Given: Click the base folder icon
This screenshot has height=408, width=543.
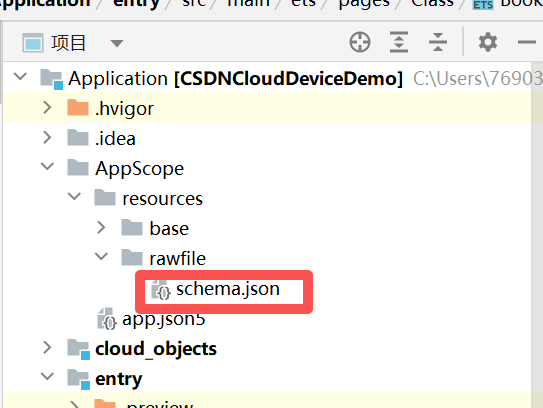Looking at the screenshot, I should click(x=132, y=228).
